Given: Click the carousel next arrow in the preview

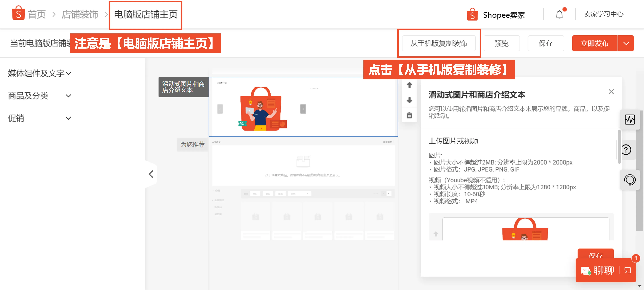Looking at the screenshot, I should pyautogui.click(x=303, y=109).
